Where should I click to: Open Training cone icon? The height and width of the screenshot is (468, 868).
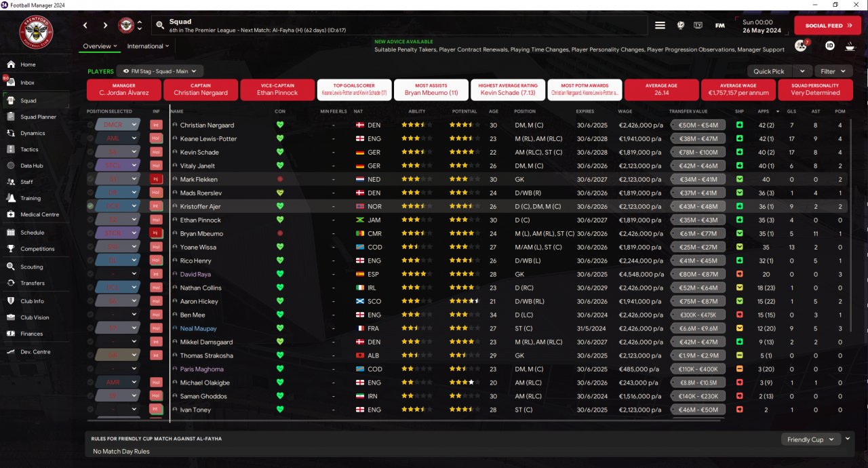11,198
